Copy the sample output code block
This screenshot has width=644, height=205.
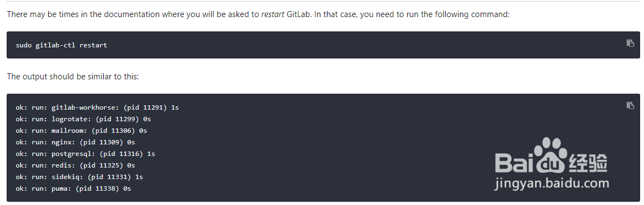click(630, 105)
